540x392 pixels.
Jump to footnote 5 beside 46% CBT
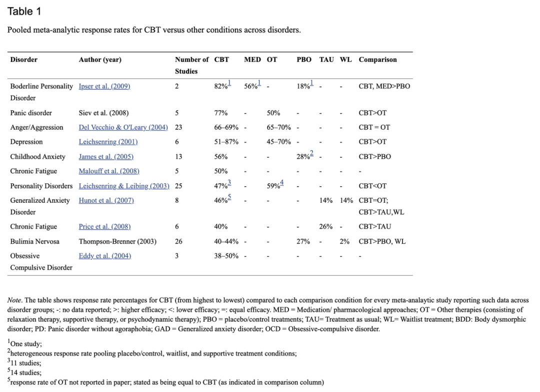click(x=229, y=197)
